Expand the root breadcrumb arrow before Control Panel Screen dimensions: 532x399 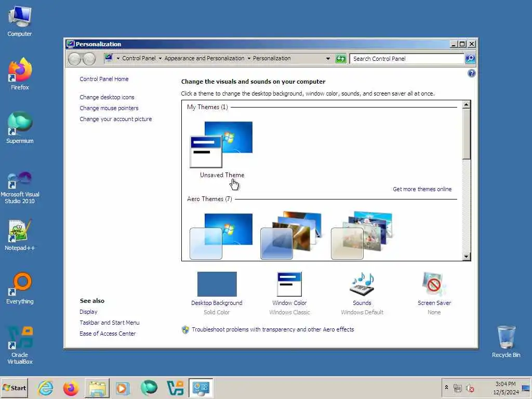[x=118, y=58]
